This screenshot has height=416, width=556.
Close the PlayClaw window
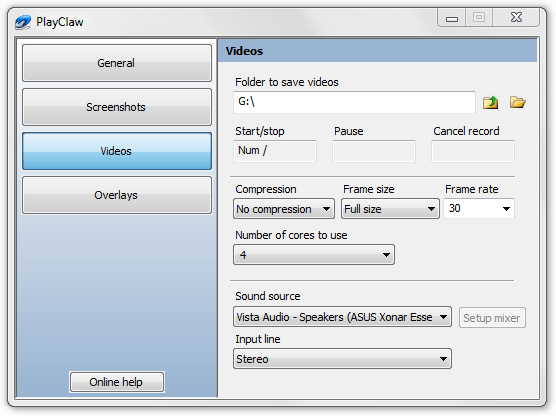pyautogui.click(x=516, y=17)
